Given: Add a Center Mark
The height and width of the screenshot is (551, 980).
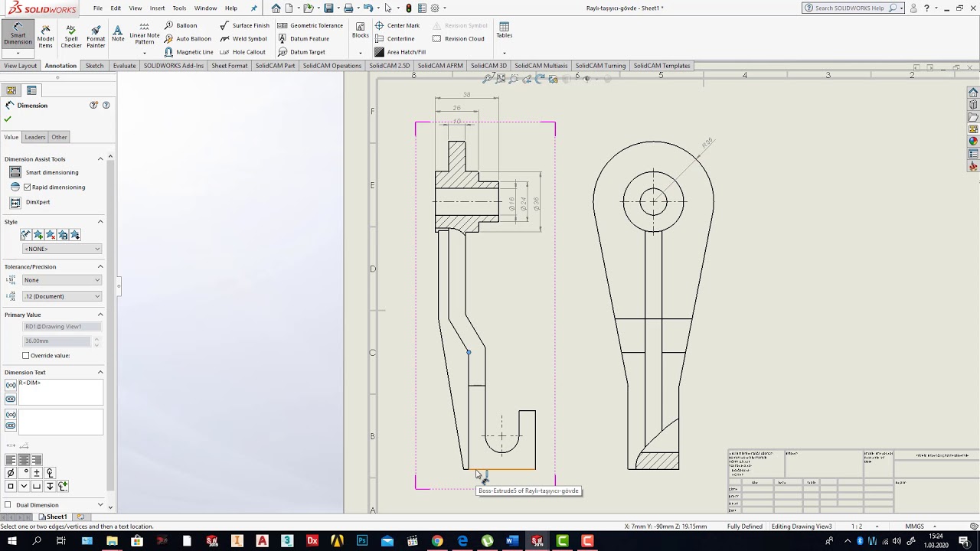Looking at the screenshot, I should coord(397,25).
